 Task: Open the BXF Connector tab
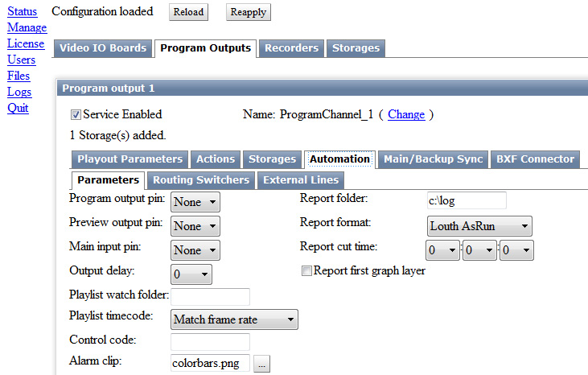(535, 159)
